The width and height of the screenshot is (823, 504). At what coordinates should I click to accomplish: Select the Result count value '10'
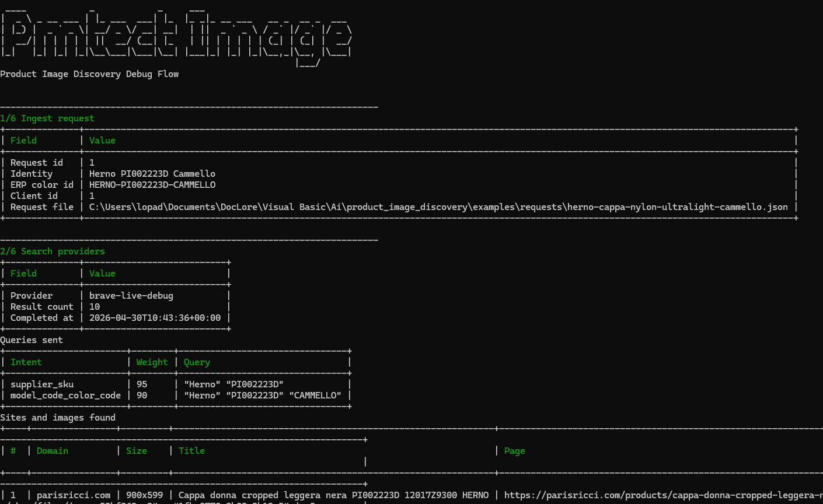(95, 307)
